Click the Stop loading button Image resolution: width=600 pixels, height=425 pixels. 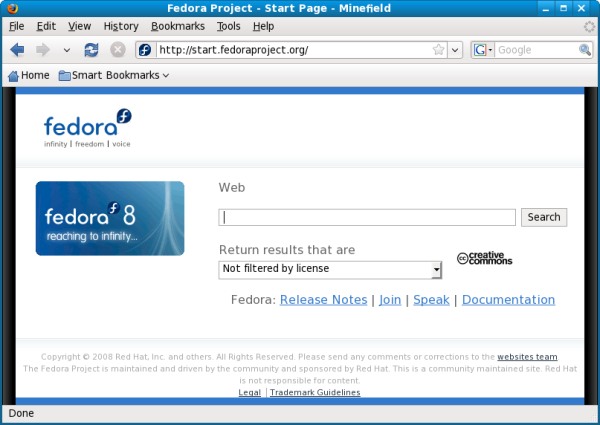pos(118,50)
